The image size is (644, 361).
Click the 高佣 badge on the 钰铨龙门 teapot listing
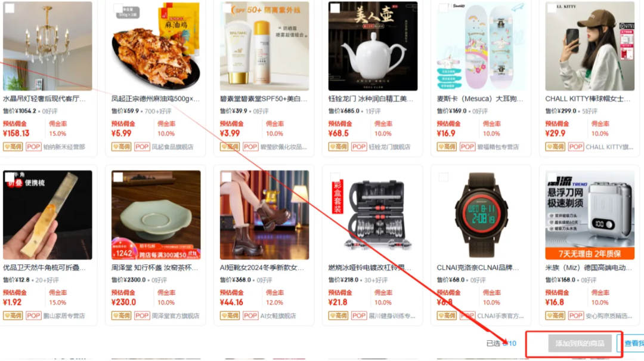click(338, 147)
